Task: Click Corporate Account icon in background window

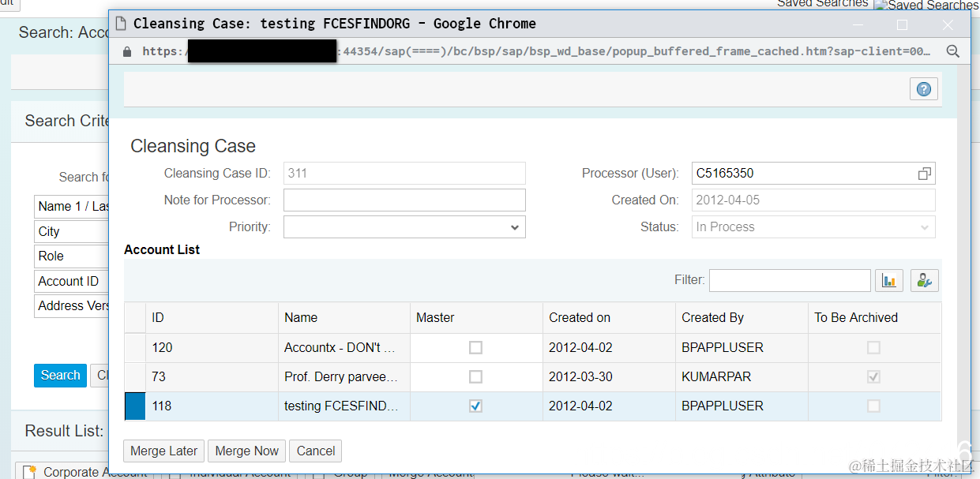Action: point(29,472)
